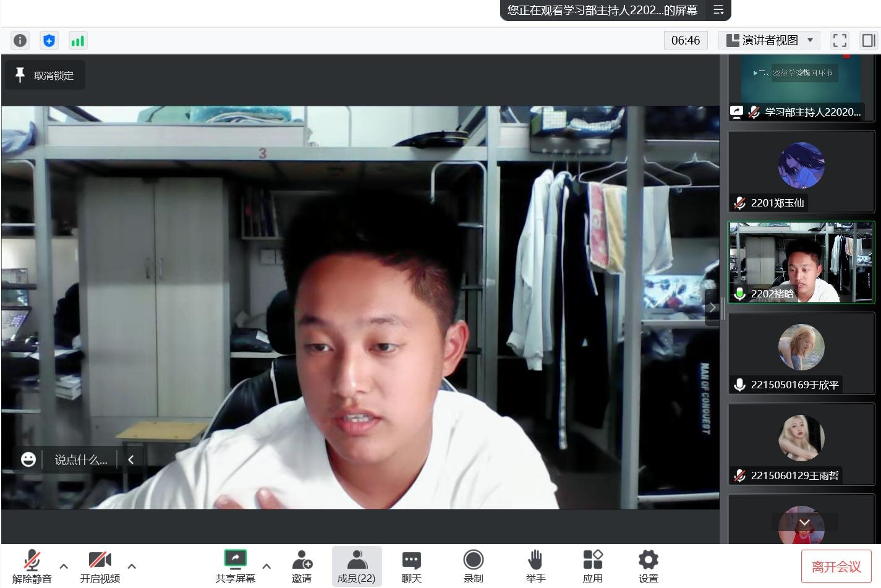The image size is (881, 588).
Task: Click 取消锁定 to unpin video
Action: tap(45, 75)
